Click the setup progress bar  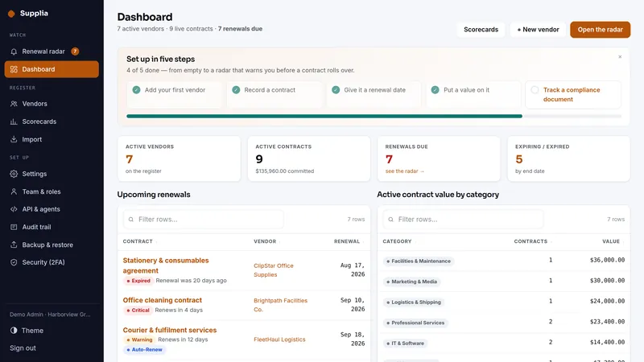click(x=374, y=116)
